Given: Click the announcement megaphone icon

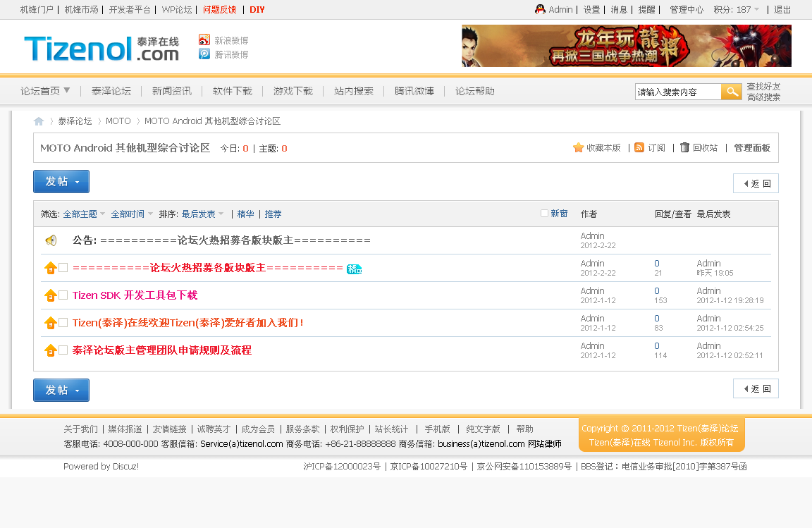Looking at the screenshot, I should coord(51,240).
